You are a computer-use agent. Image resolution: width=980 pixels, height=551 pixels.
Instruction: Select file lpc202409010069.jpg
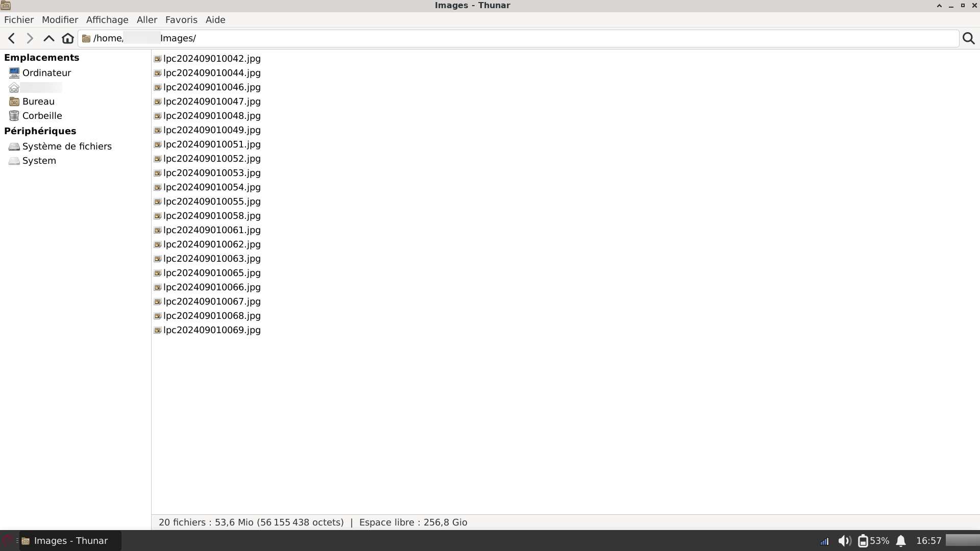click(x=212, y=330)
